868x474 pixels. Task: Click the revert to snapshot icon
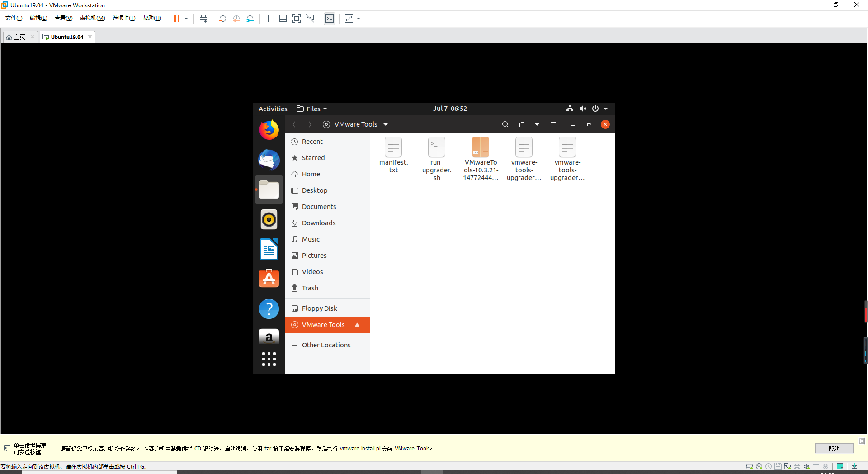point(236,19)
